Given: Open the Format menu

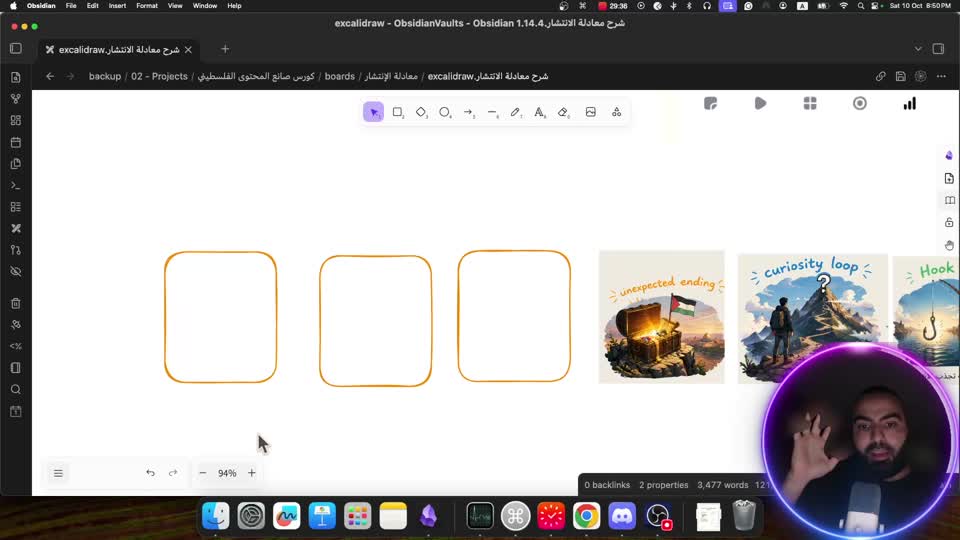Looking at the screenshot, I should 147,6.
